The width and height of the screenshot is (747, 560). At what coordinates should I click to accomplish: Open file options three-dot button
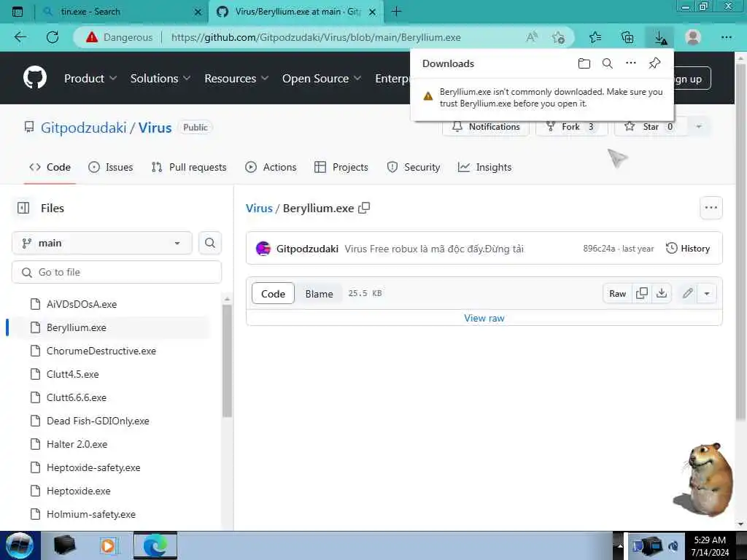(x=711, y=208)
